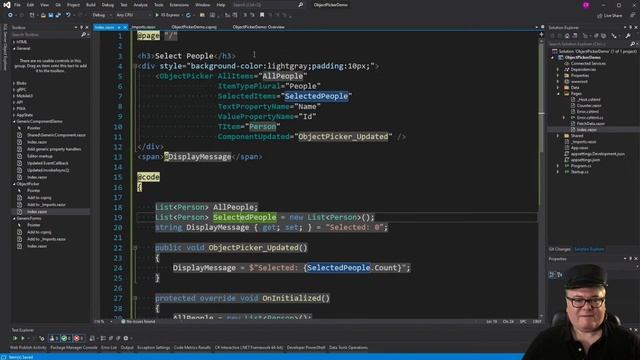640x360 pixels.
Task: Click the browser refresh icon beside IIS Express
Action: tap(188, 15)
